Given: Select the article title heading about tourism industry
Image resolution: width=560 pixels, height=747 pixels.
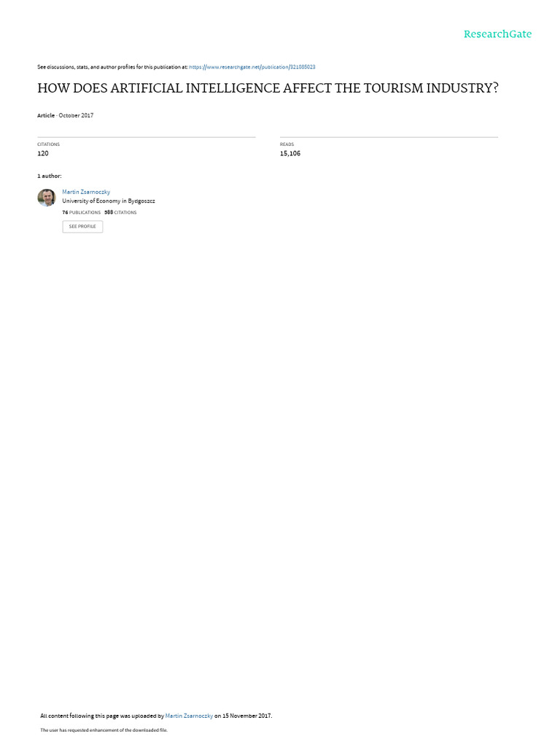Looking at the screenshot, I should coord(268,88).
